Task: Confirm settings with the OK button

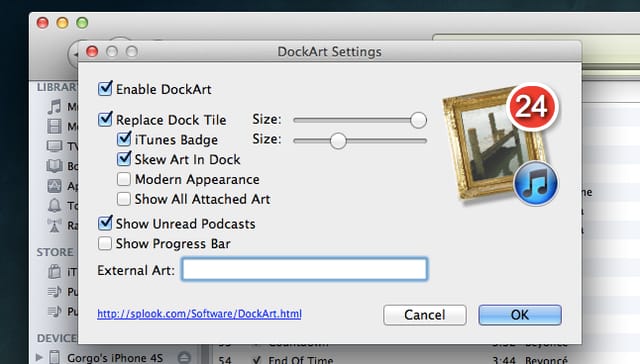Action: (x=520, y=315)
